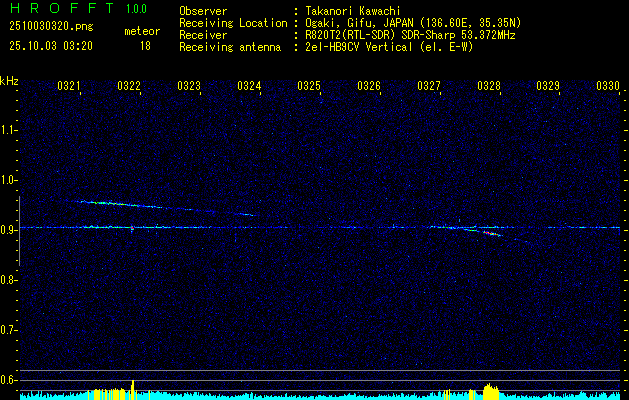The width and height of the screenshot is (629, 400).
Task: Click the version number 1.0.0
Action: [x=136, y=9]
